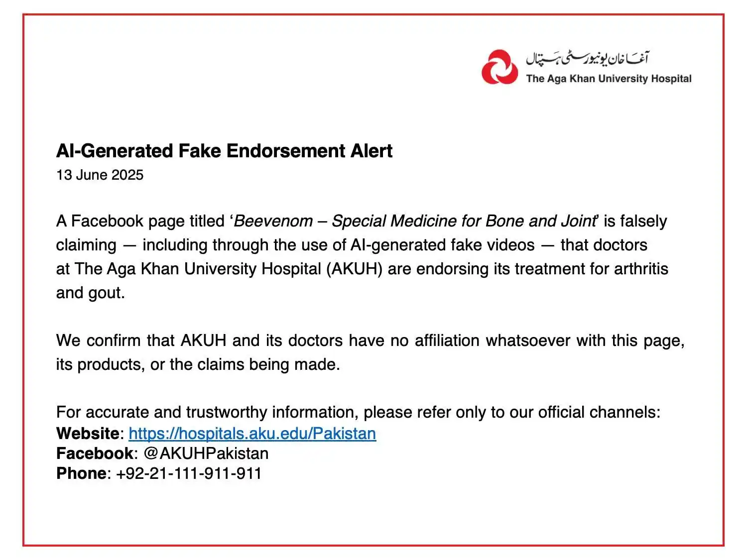Click the text '(AKUH)' in first paragraph
The image size is (747, 560).
tap(354, 269)
